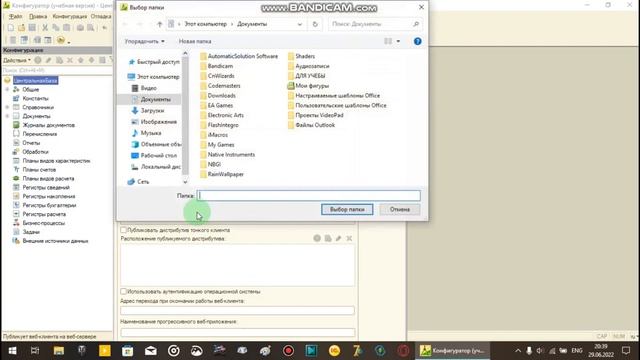
Task: Open File Explorer from the taskbar
Action: [59, 351]
